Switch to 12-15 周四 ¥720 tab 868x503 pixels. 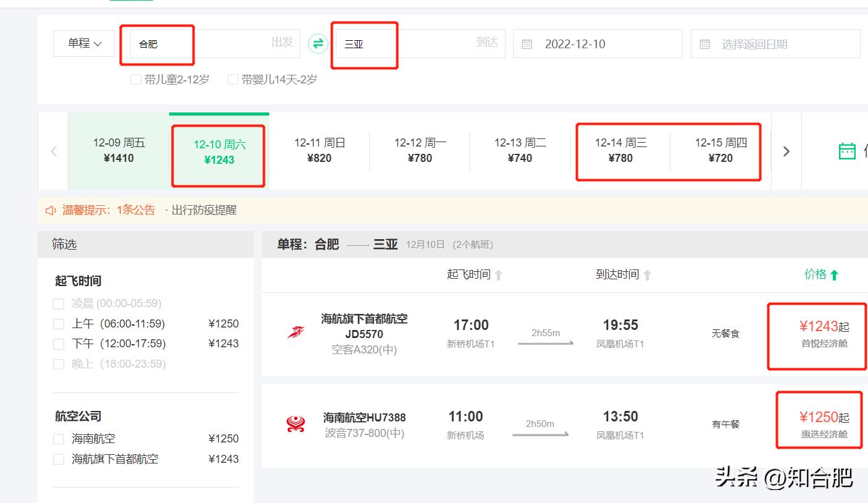click(x=720, y=150)
